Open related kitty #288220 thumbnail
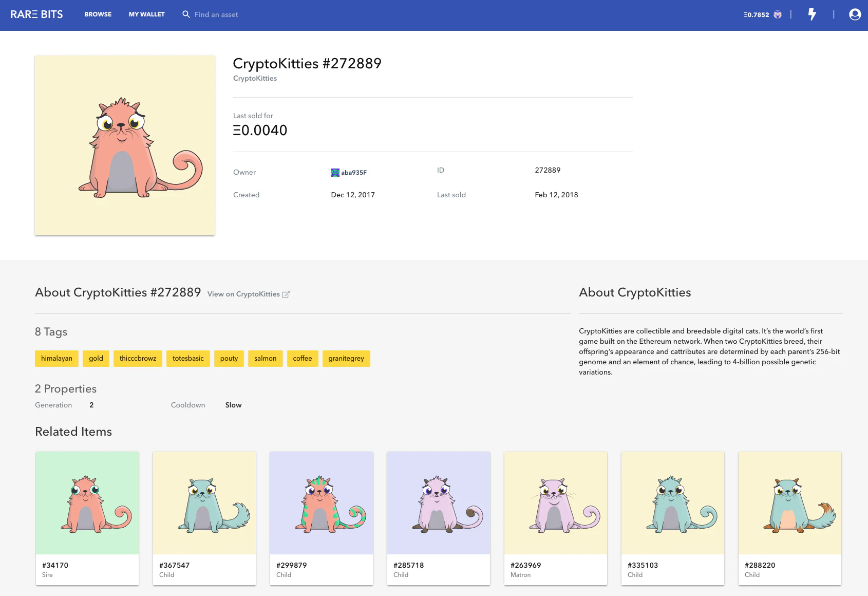The image size is (868, 596). tap(790, 503)
